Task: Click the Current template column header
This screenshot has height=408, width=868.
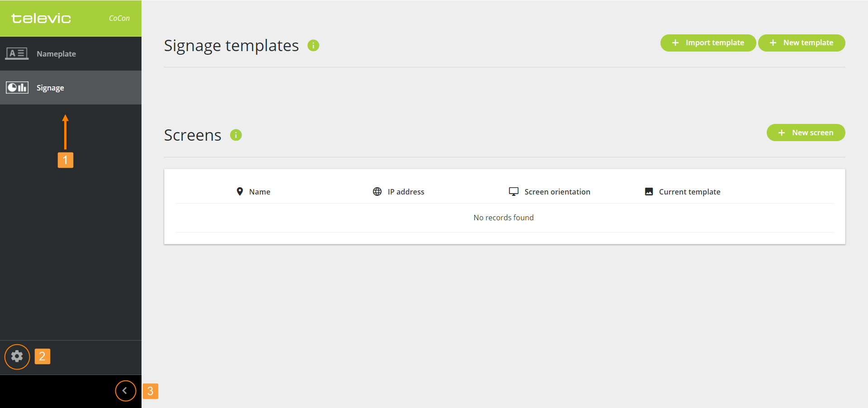Action: [x=689, y=192]
